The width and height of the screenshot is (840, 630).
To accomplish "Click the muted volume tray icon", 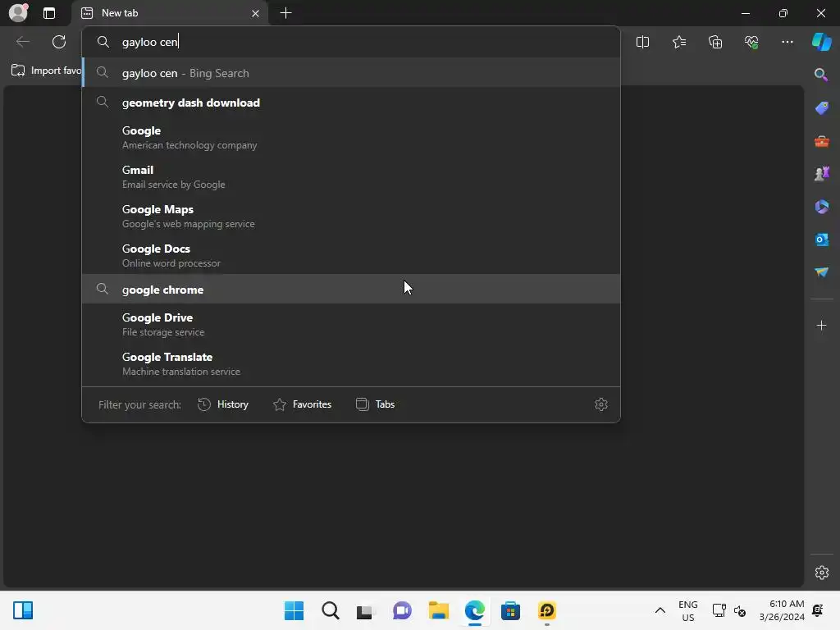I will click(740, 610).
